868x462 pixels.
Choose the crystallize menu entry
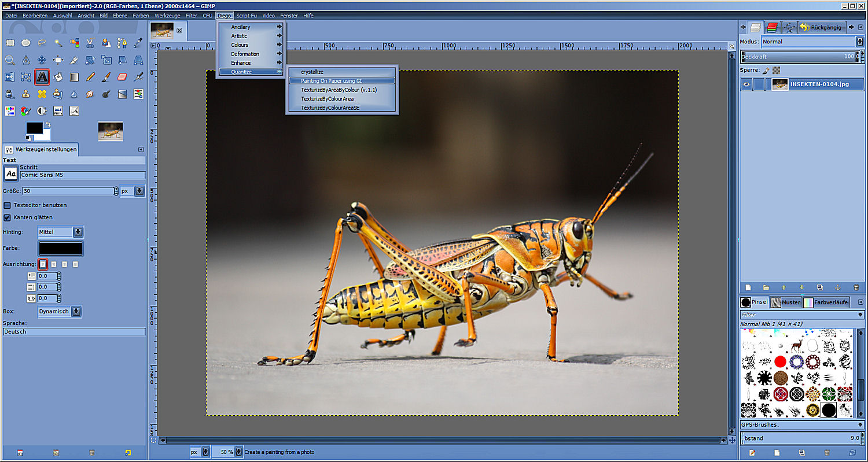[x=341, y=72]
